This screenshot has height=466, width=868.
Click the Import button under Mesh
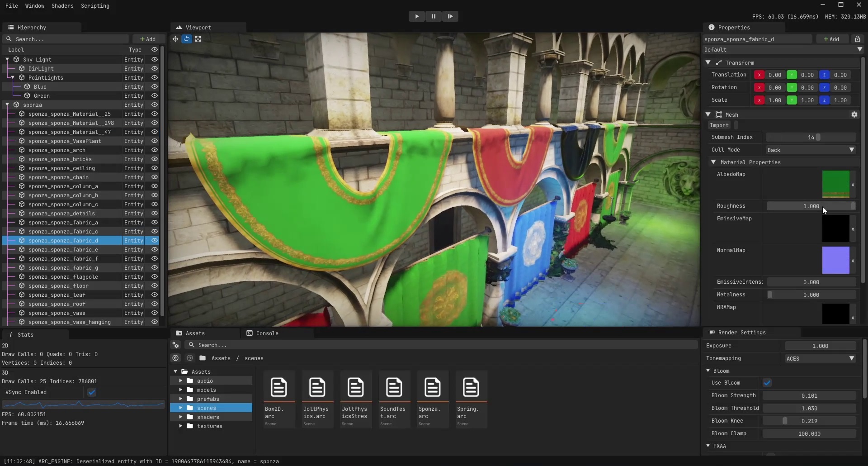pos(719,125)
